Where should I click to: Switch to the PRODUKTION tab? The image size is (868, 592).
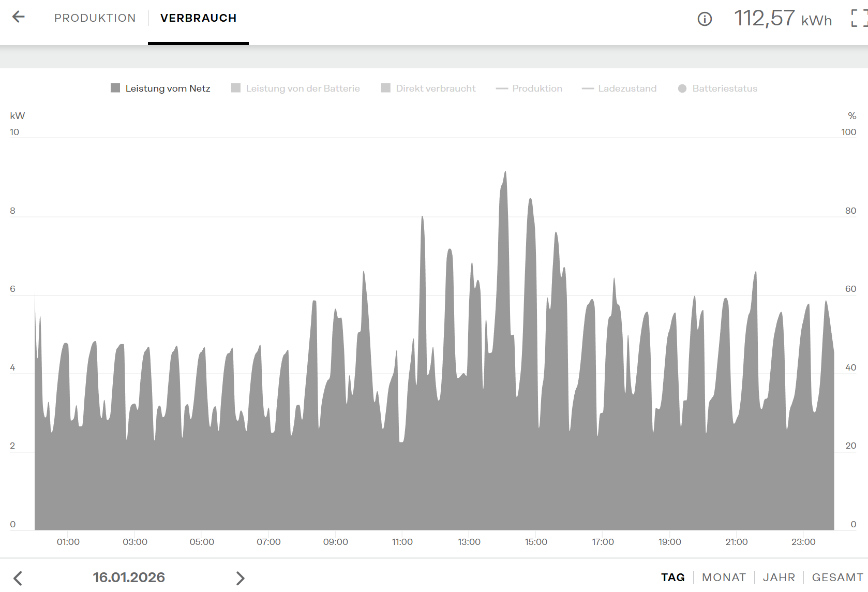click(95, 18)
